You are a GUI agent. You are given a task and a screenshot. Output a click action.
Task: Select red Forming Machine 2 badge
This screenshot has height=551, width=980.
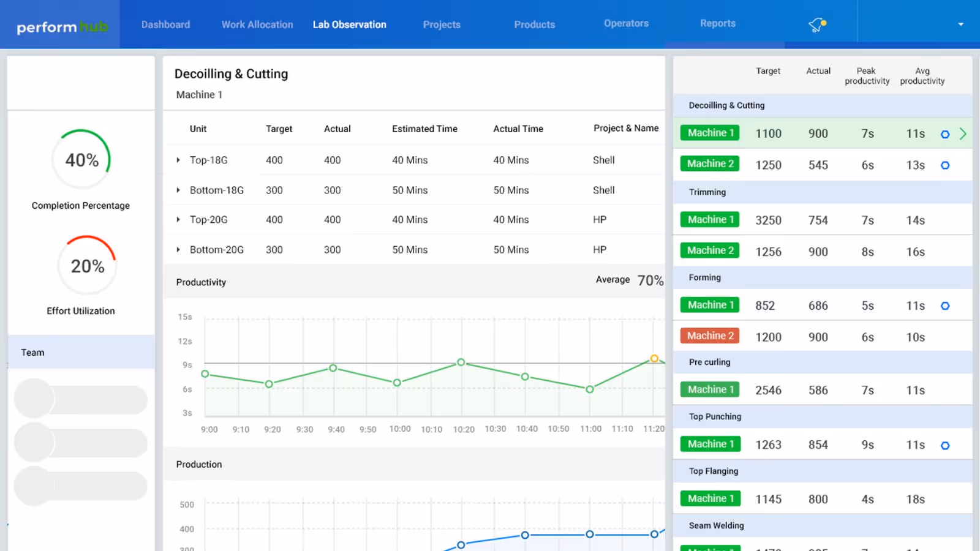click(710, 335)
